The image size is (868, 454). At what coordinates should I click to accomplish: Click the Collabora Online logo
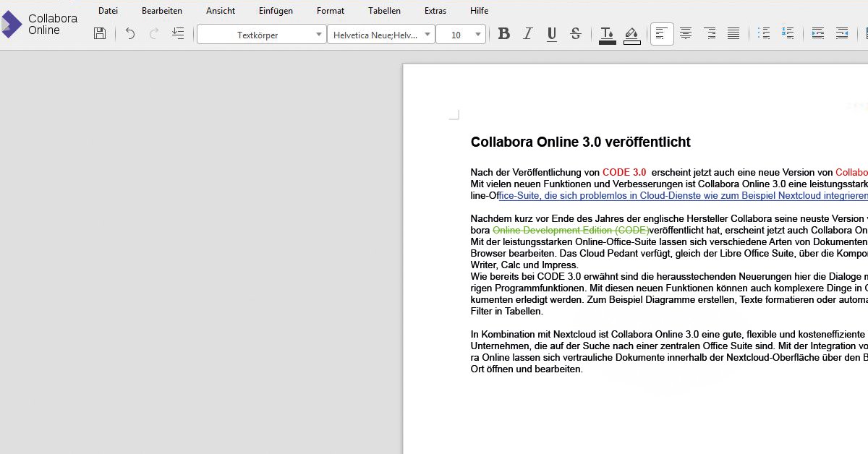click(x=40, y=25)
